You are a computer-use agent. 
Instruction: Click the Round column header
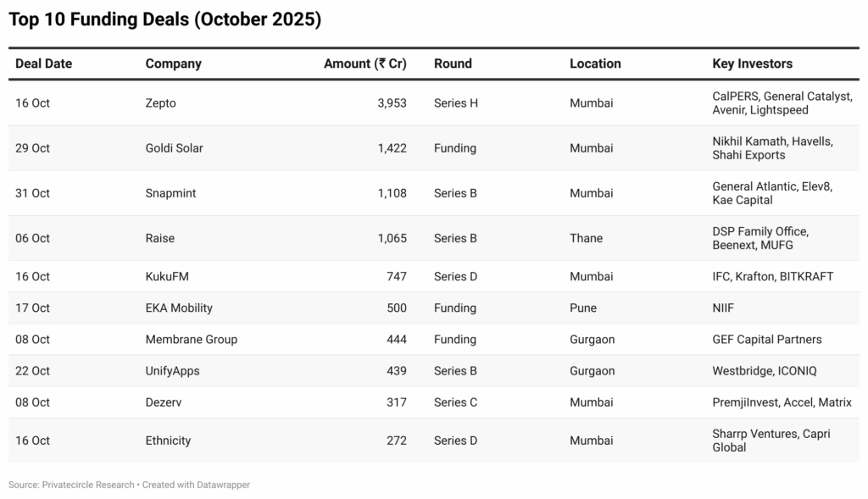point(453,64)
